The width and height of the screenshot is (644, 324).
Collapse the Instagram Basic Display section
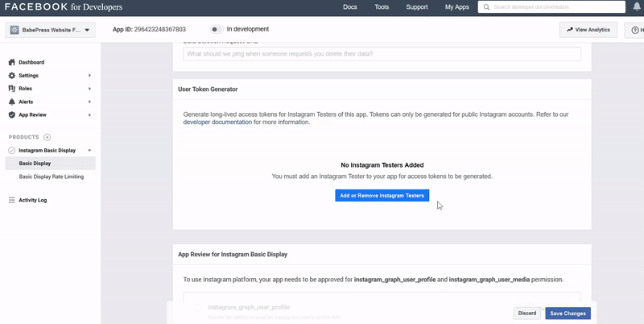[89, 151]
